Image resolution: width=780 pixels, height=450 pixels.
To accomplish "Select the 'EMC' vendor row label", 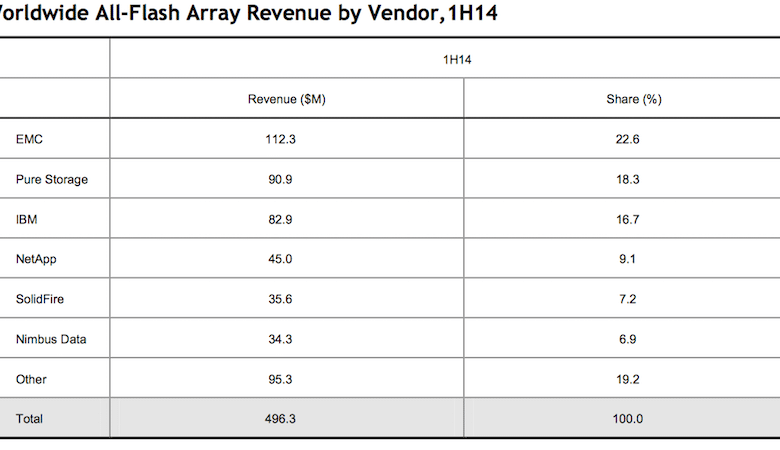I will tap(29, 139).
